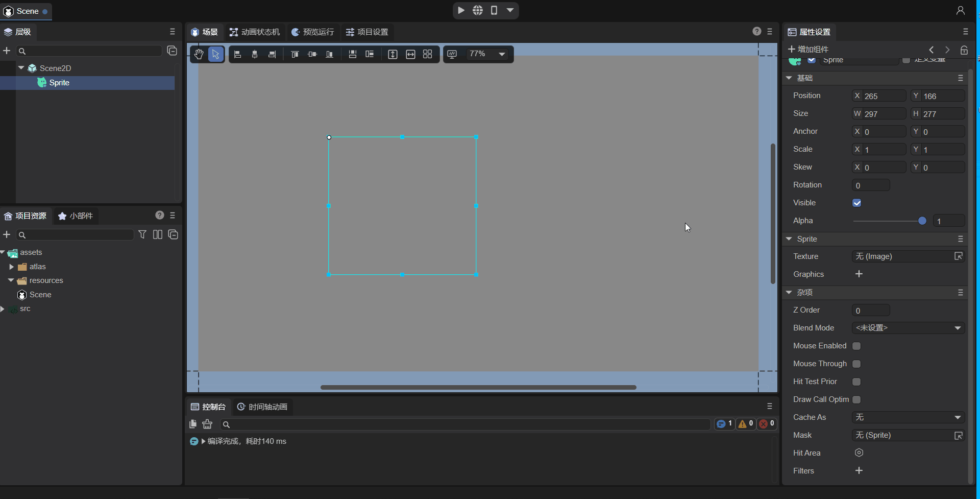
Task: Open the 时间轴动画 tab
Action: 262,407
